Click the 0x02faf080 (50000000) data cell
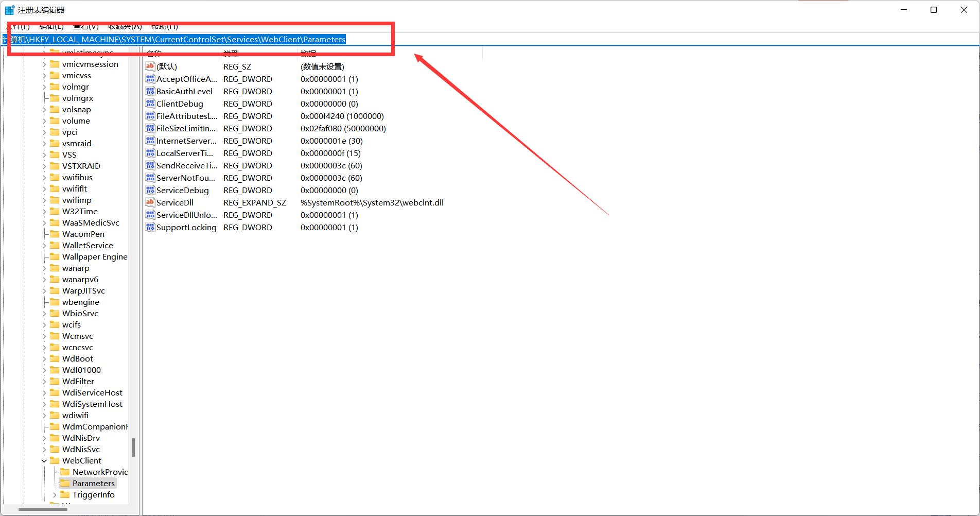The width and height of the screenshot is (980, 516). point(343,128)
